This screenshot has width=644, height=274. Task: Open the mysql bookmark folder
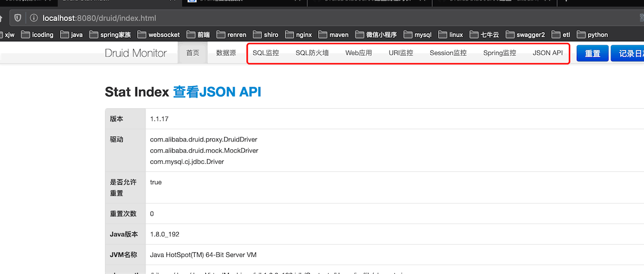point(417,35)
